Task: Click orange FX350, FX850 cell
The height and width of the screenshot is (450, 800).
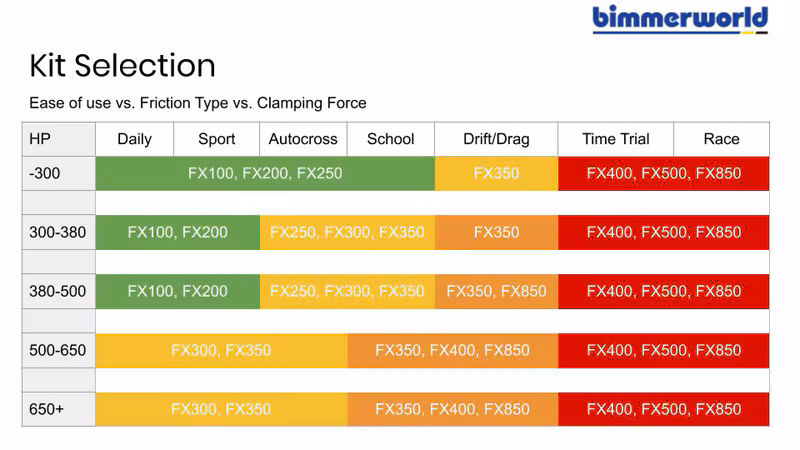Action: [496, 291]
